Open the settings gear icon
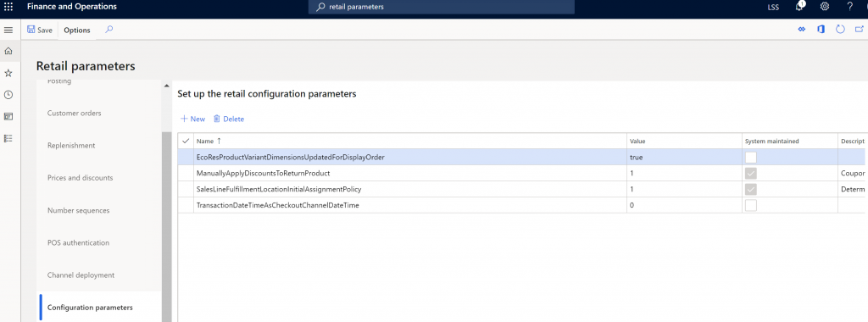 pyautogui.click(x=824, y=7)
